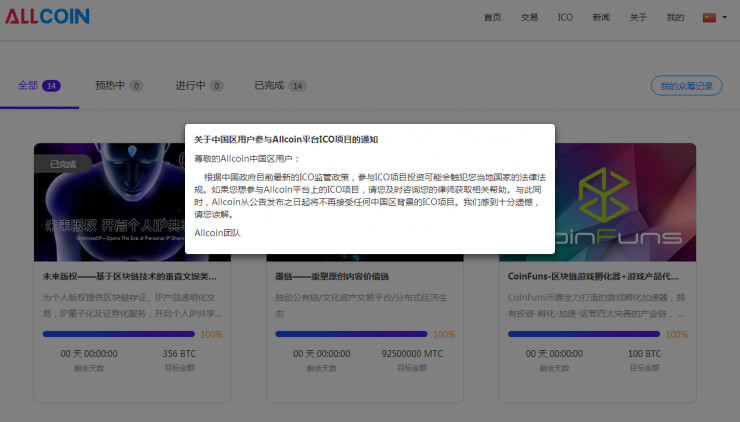Click the CoinFuns project title link
Screen dimensions: 740x422
[593, 277]
